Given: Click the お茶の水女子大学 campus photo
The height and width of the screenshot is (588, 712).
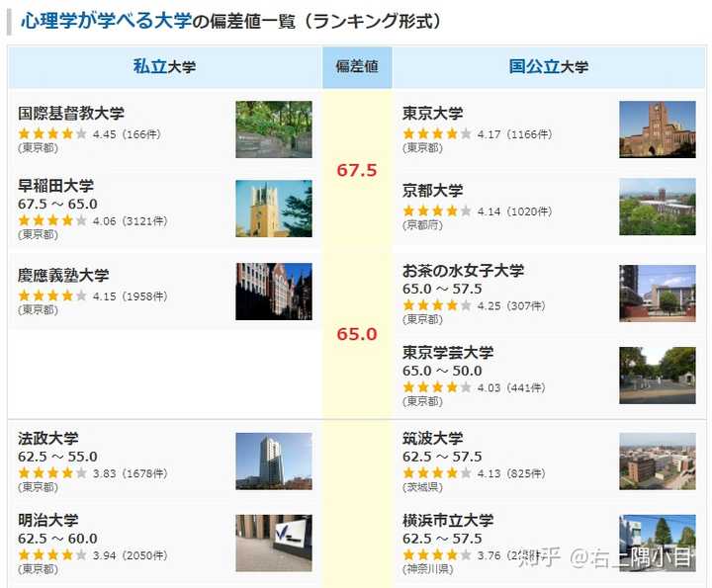Looking at the screenshot, I should (x=658, y=294).
